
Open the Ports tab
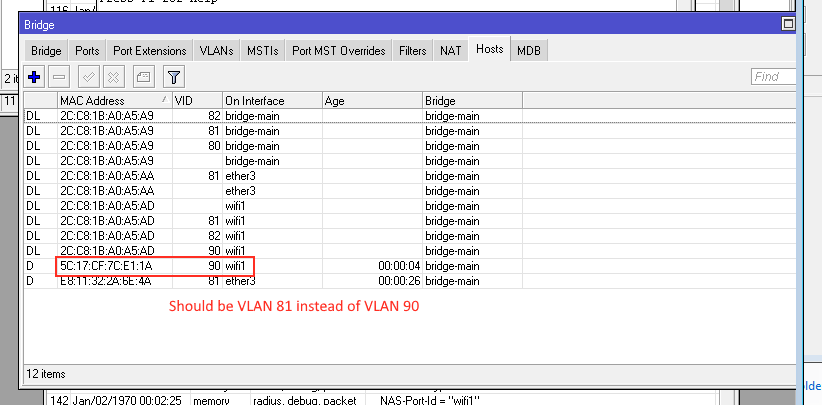87,51
